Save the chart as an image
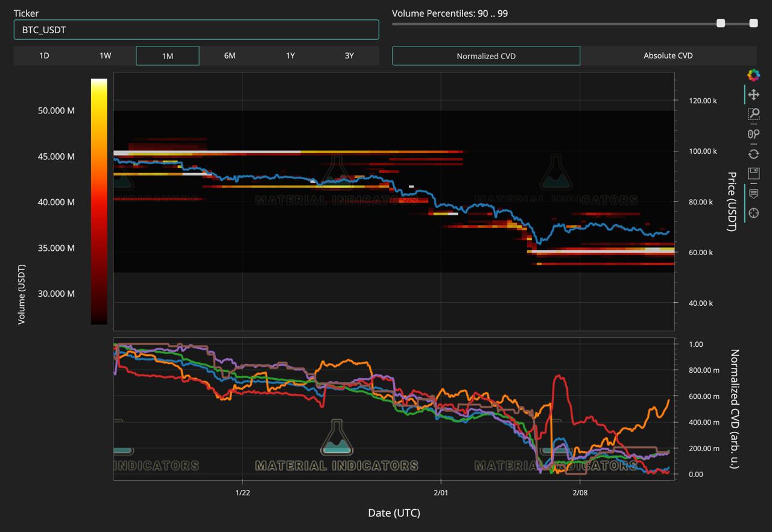 (x=753, y=174)
